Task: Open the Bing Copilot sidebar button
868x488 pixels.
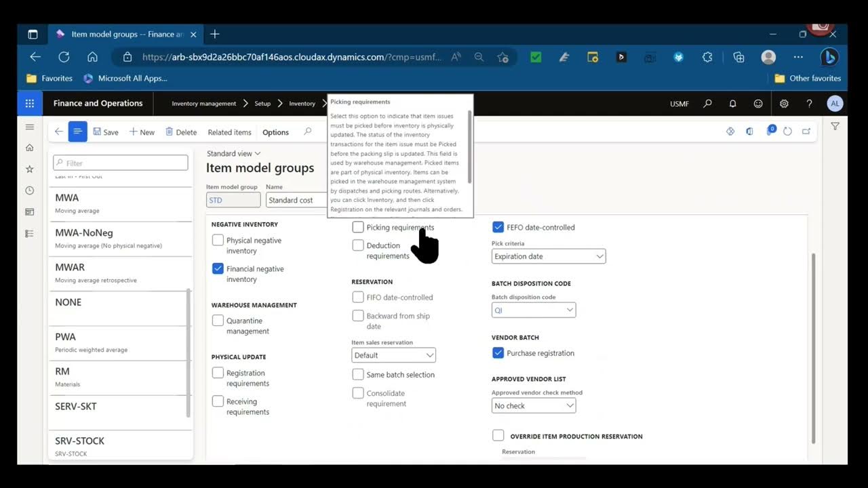Action: [x=829, y=57]
